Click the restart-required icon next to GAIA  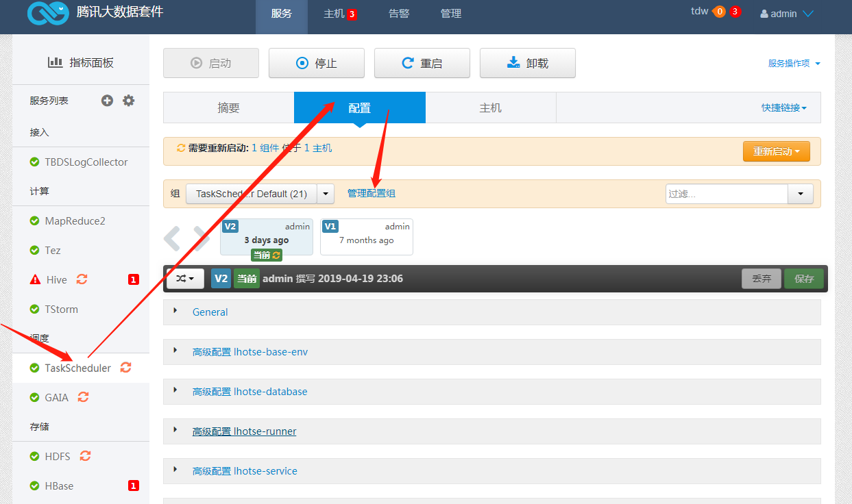click(x=83, y=397)
